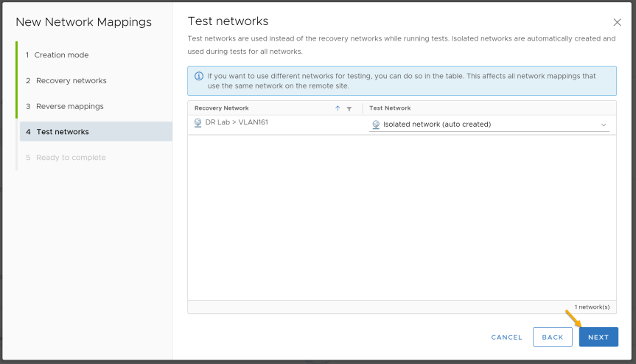Viewport: 636px width, 364px height.
Task: Click the info icon in blue banner
Action: [x=199, y=76]
